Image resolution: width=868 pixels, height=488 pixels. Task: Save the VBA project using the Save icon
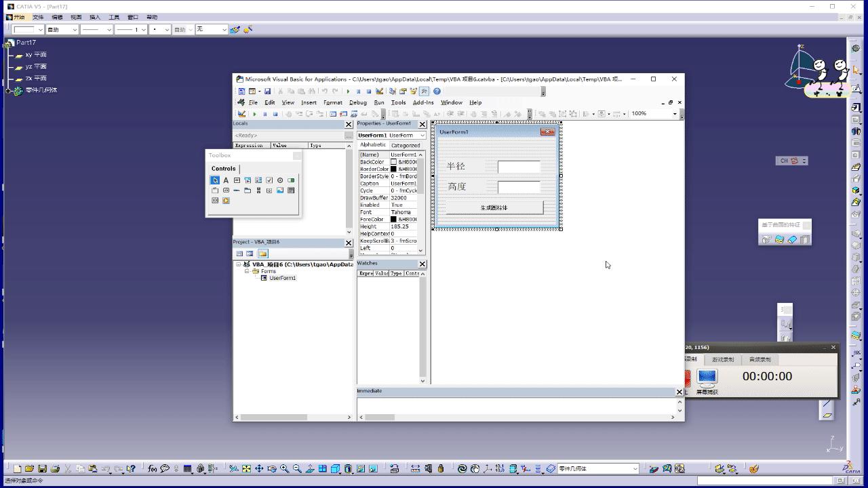coord(268,90)
